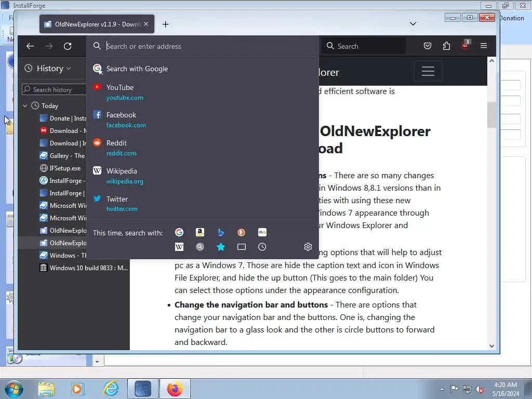Select Search with Google suggestion
The width and height of the screenshot is (532, 399).
click(x=203, y=69)
